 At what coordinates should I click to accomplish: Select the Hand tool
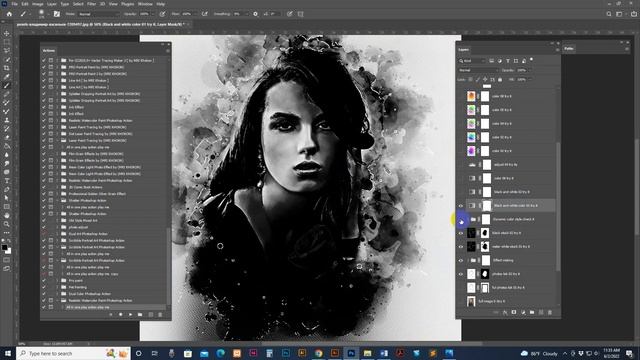(7, 215)
